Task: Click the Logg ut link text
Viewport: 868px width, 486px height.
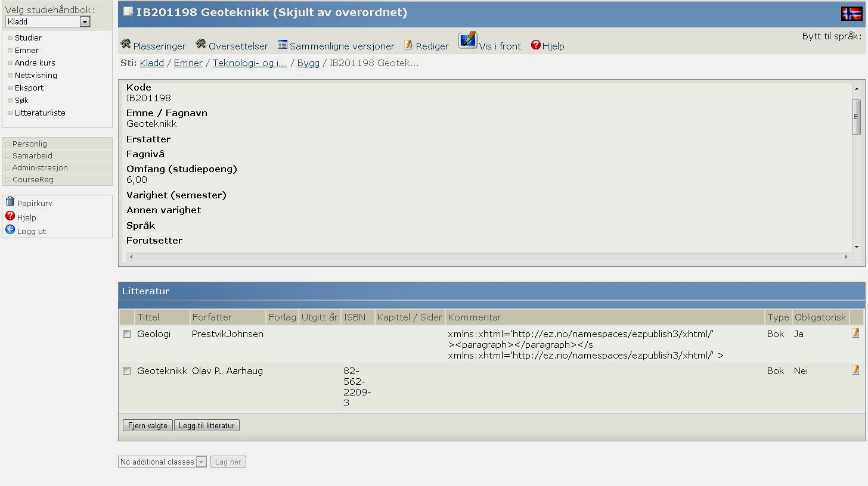Action: coord(32,231)
